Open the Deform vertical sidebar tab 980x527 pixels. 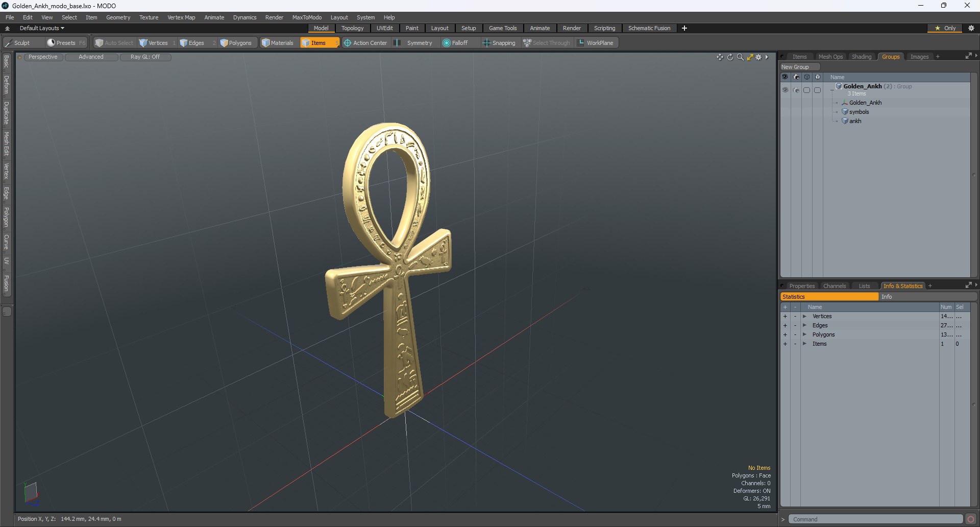(6, 85)
